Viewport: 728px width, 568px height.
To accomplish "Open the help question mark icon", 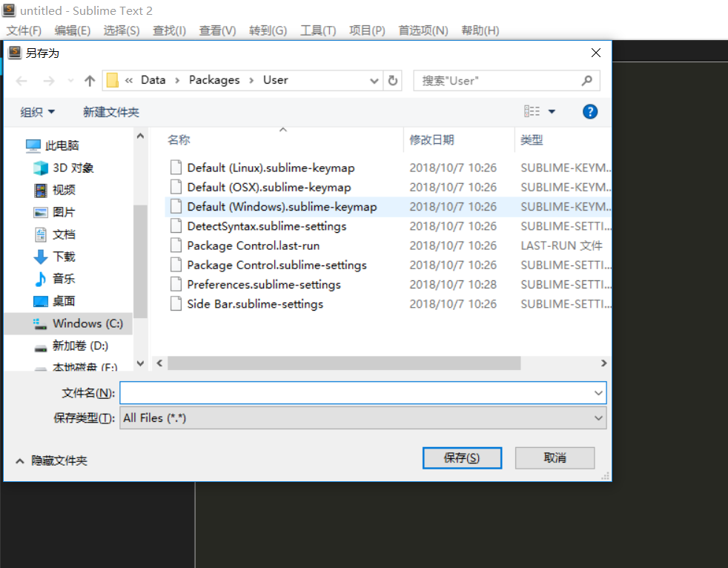I will pyautogui.click(x=590, y=111).
